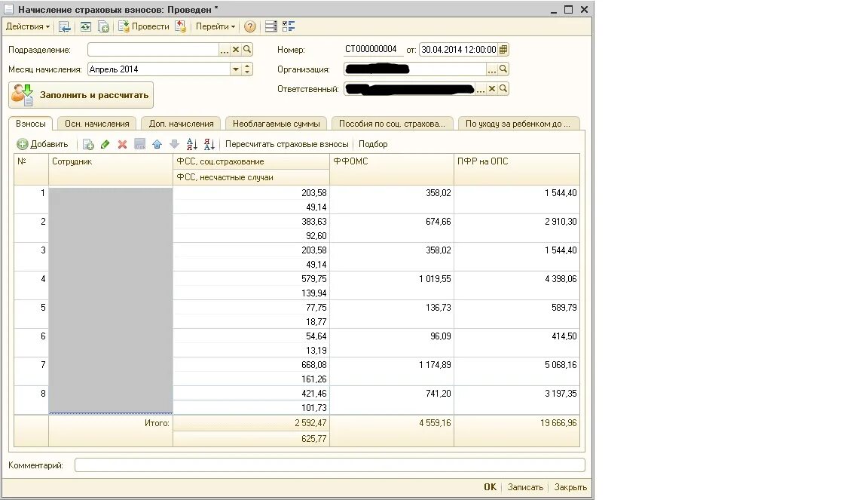Image resolution: width=868 pixels, height=500 pixels.
Task: Open Организация with magnifier icon
Action: [x=503, y=69]
